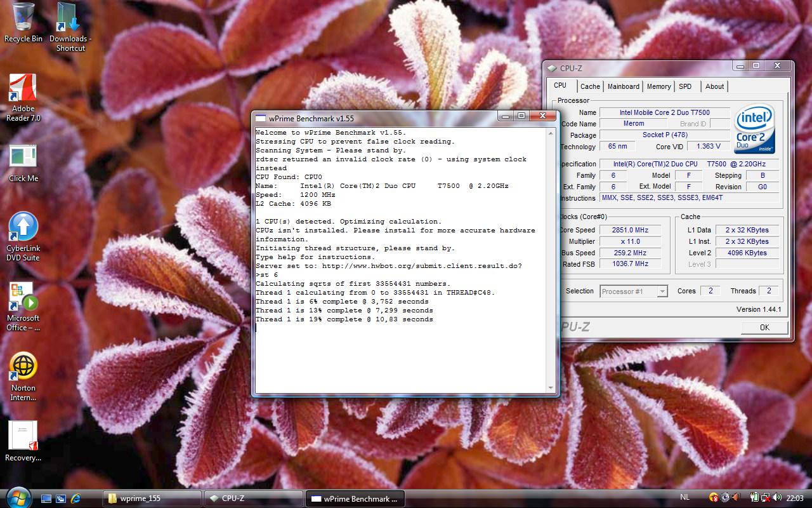Launch Adobe Reader 7.0 from desktop
Image resolution: width=812 pixels, height=508 pixels.
(x=23, y=97)
